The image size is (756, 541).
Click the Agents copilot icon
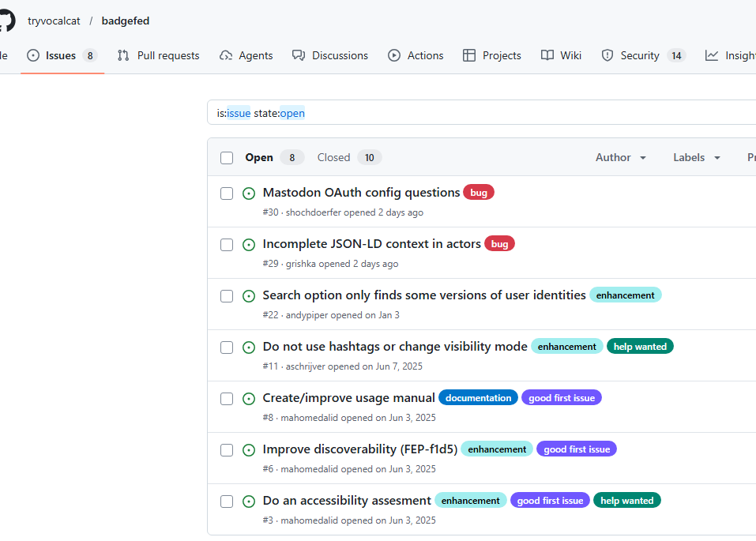tap(225, 55)
